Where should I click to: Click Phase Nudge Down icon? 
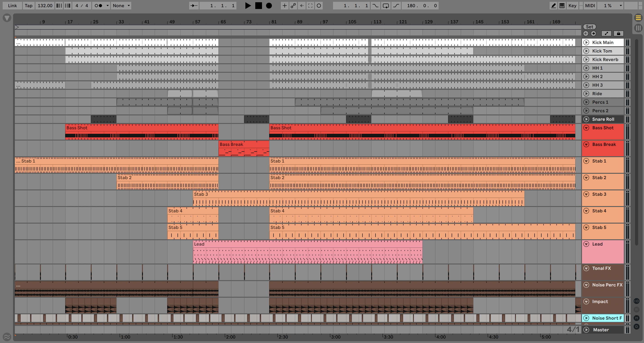[x=59, y=5]
